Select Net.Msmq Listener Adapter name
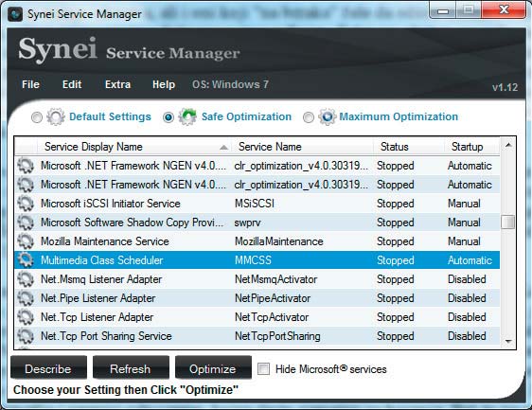Screen dimensions: 532x410 (101, 279)
